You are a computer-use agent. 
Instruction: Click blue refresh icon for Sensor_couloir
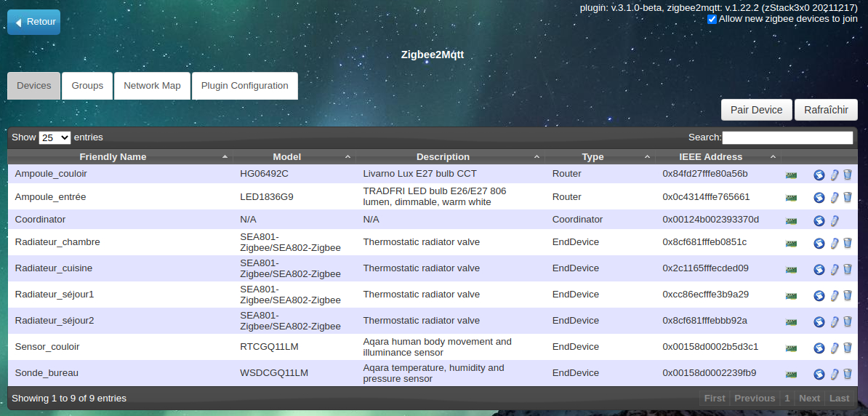[x=819, y=348]
